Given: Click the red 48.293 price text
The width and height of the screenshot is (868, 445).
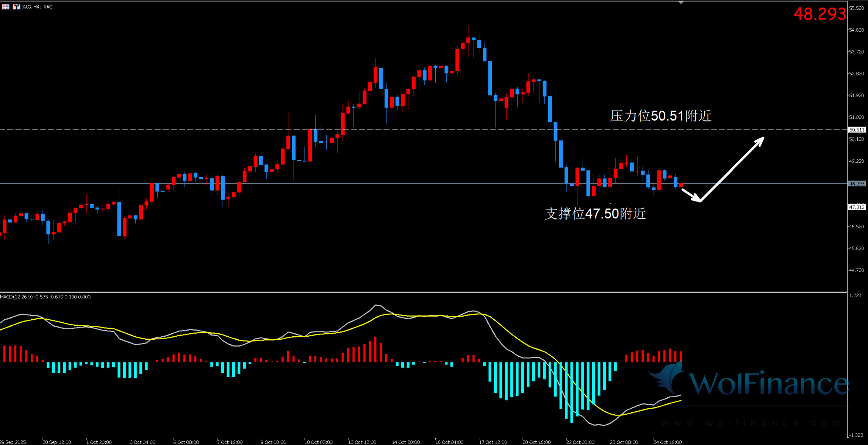Looking at the screenshot, I should coord(820,14).
